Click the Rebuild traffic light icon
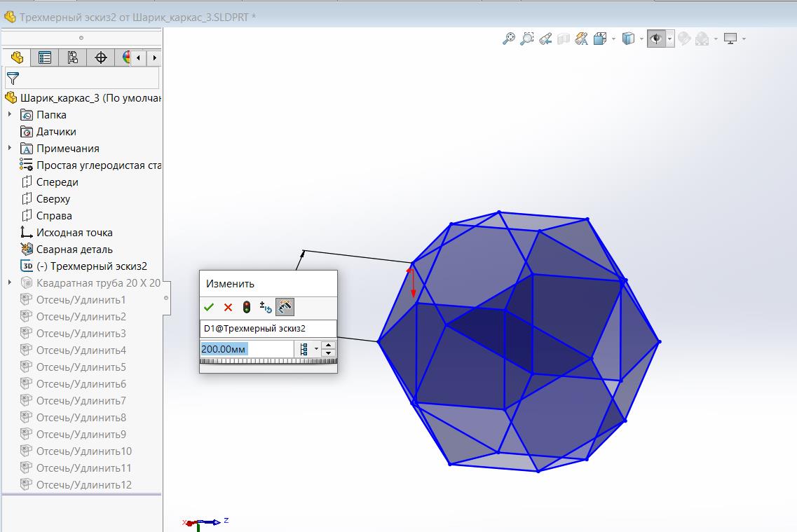This screenshot has width=797, height=532. (x=247, y=307)
